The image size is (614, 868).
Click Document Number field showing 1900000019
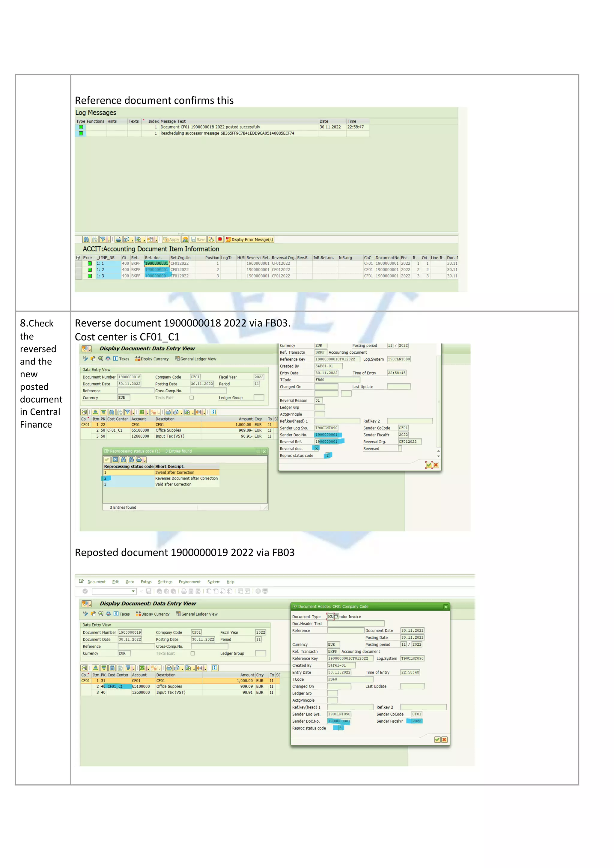(130, 632)
